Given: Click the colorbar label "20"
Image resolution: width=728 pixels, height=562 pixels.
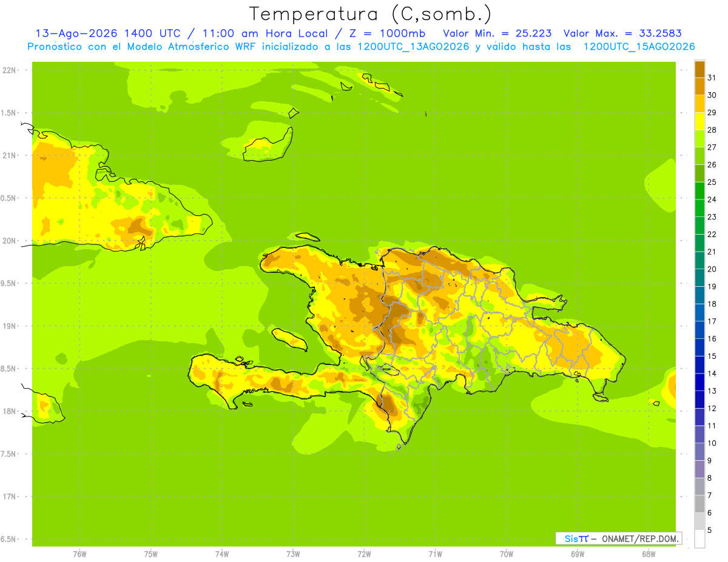Looking at the screenshot, I should pos(712,269).
